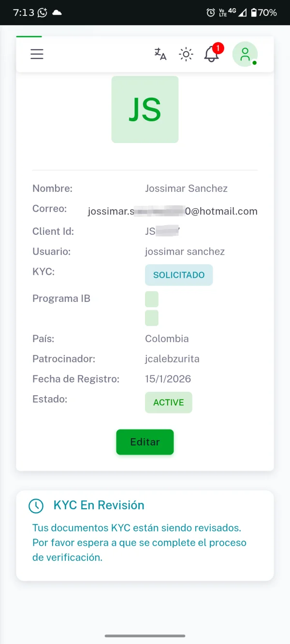The height and width of the screenshot is (644, 290).
Task: Tap the cloud icon in status bar
Action: (x=57, y=13)
